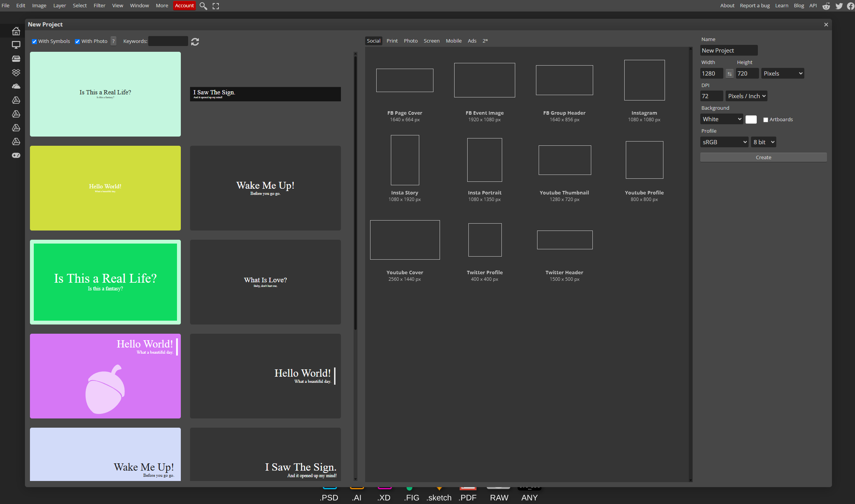This screenshot has width=855, height=504.
Task: Uncheck the With Symbols checkbox
Action: coord(34,41)
